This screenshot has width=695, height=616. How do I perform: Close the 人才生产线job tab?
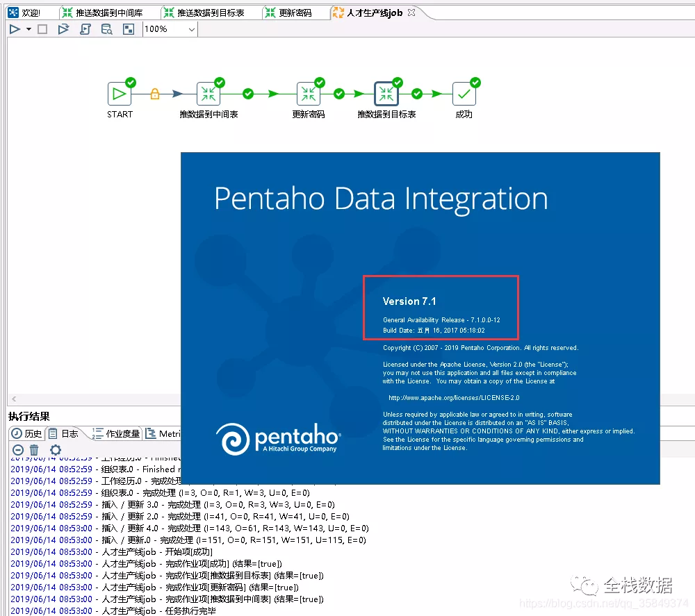411,13
